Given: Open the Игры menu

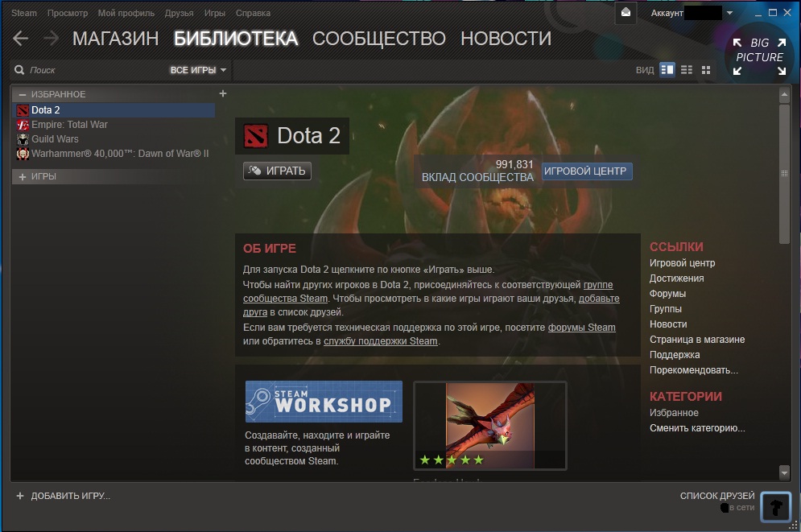Looking at the screenshot, I should pyautogui.click(x=215, y=13).
